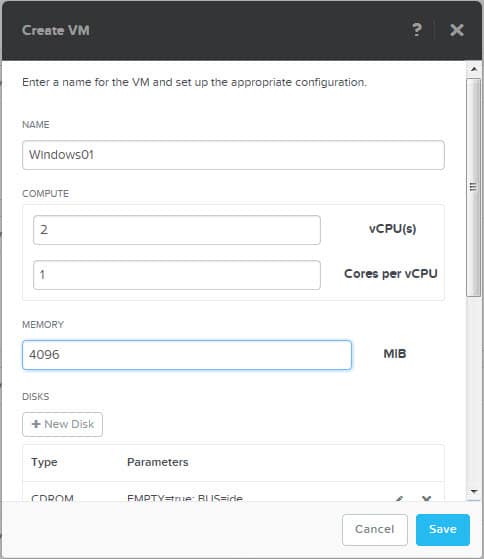484x559 pixels.
Task: Close the Create VM dialog
Action: tap(457, 30)
